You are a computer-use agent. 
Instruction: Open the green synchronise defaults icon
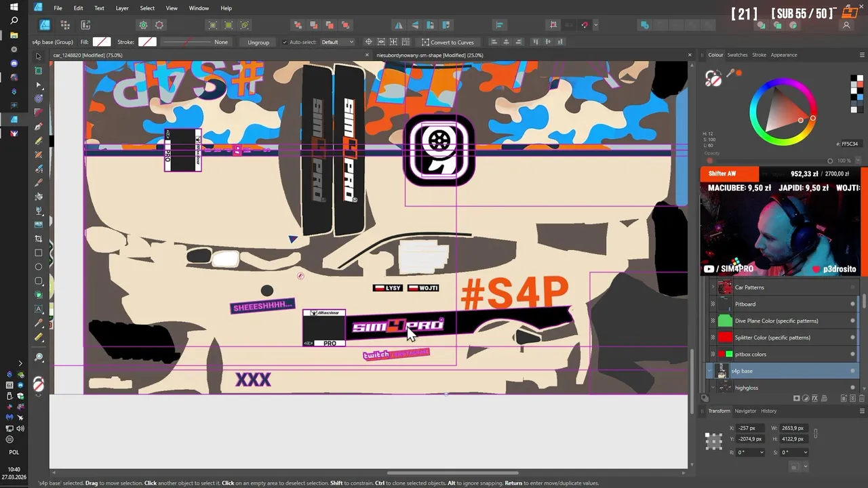(x=143, y=25)
